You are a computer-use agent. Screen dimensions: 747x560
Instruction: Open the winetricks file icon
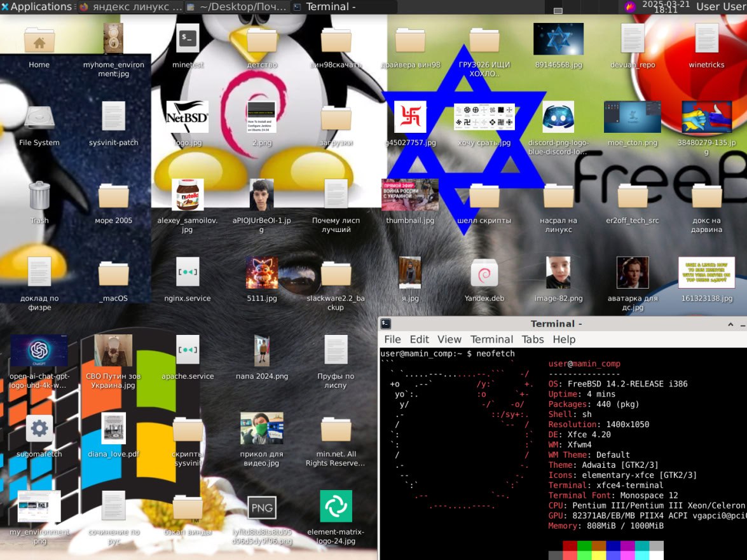tap(706, 38)
